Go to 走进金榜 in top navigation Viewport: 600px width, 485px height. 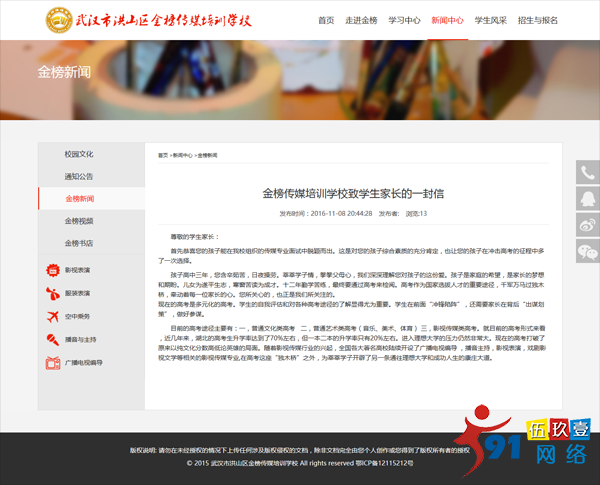coord(361,20)
